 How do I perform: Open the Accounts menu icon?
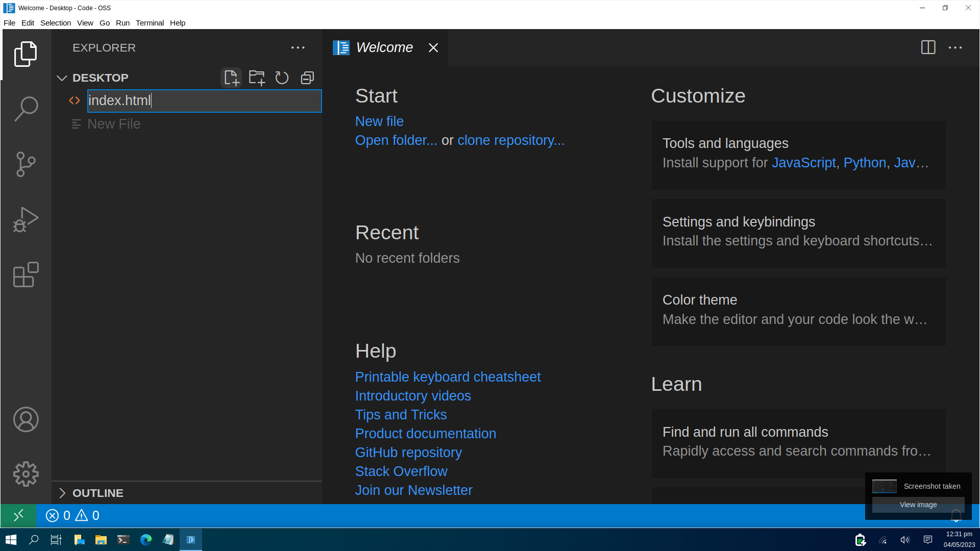coord(26,419)
